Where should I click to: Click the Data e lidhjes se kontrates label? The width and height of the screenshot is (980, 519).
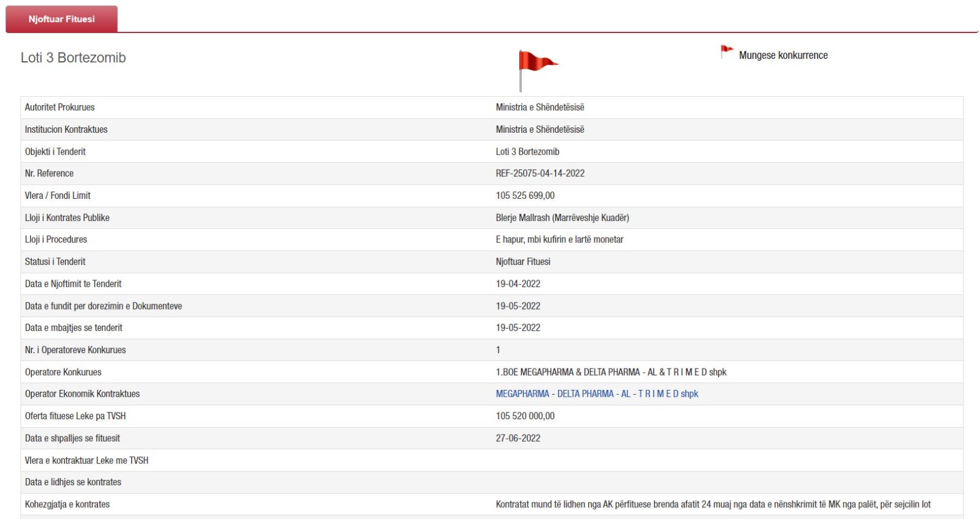tap(73, 482)
